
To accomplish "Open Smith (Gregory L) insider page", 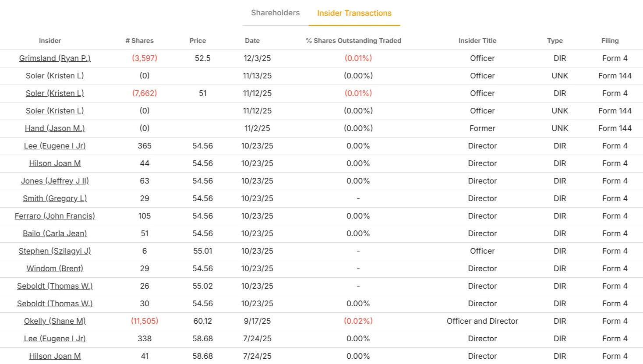I will (55, 198).
